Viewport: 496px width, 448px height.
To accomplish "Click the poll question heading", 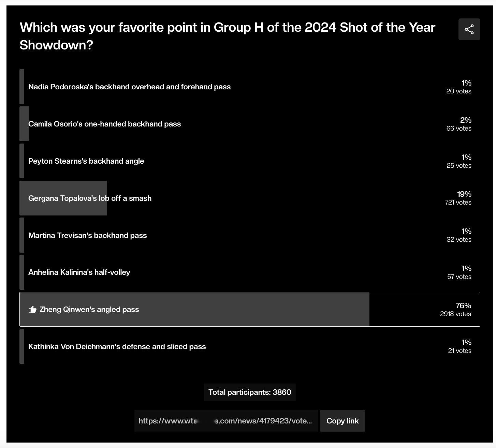I will [227, 36].
